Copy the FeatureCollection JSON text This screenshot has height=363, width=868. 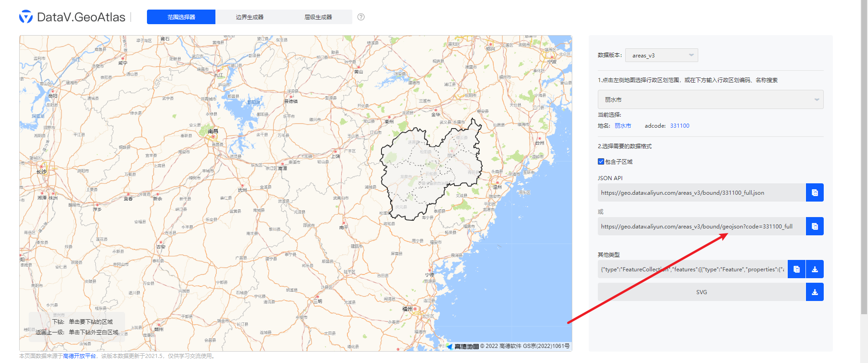pyautogui.click(x=796, y=269)
